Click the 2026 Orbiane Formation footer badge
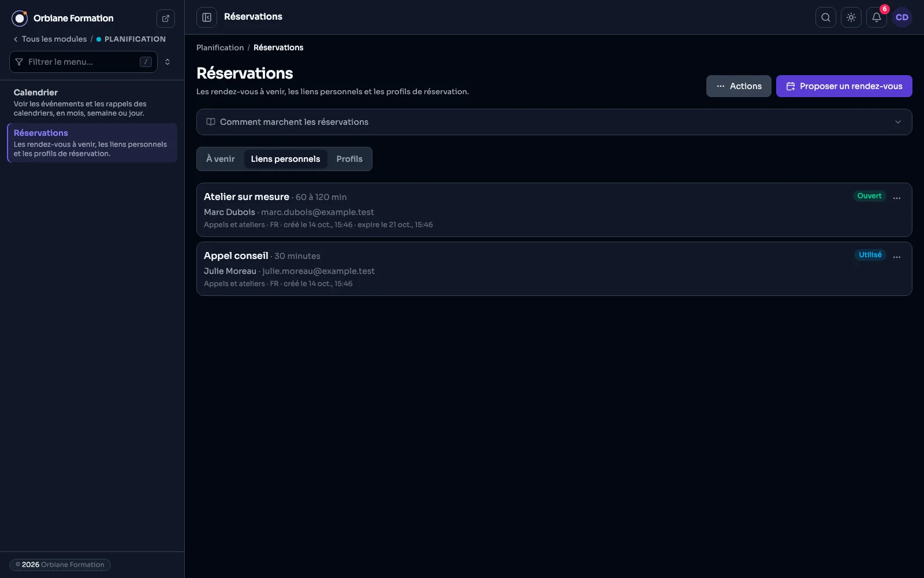Screen dimensions: 924x578 [x=60, y=565]
